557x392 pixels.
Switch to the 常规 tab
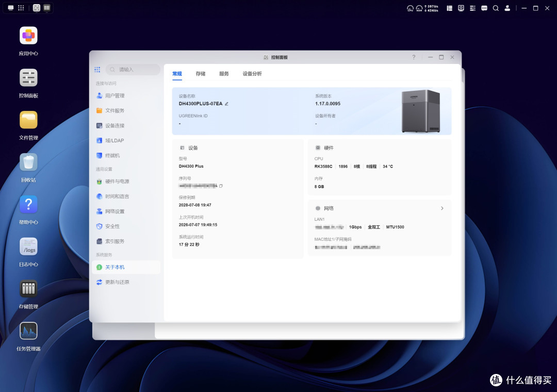tap(177, 74)
